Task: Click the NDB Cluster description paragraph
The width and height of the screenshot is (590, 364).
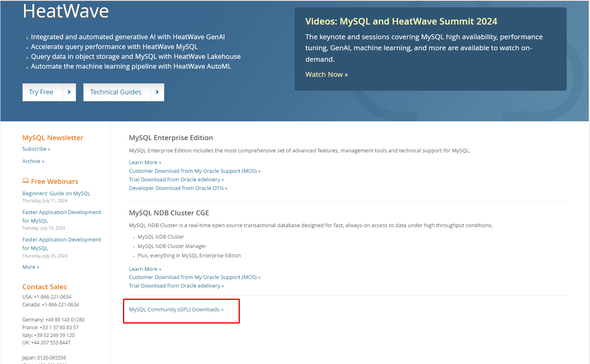Action: pos(311,226)
